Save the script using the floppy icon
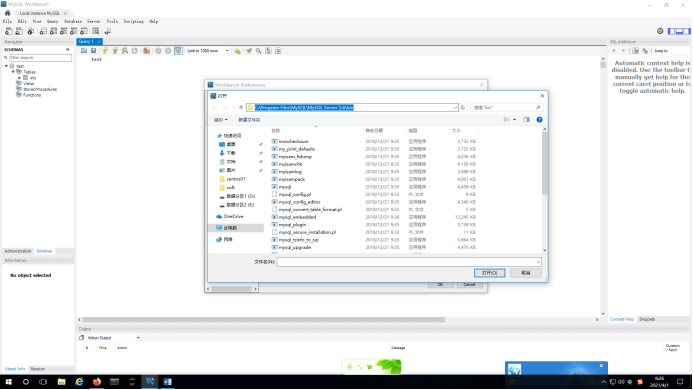This screenshot has width=693, height=390. tap(93, 51)
